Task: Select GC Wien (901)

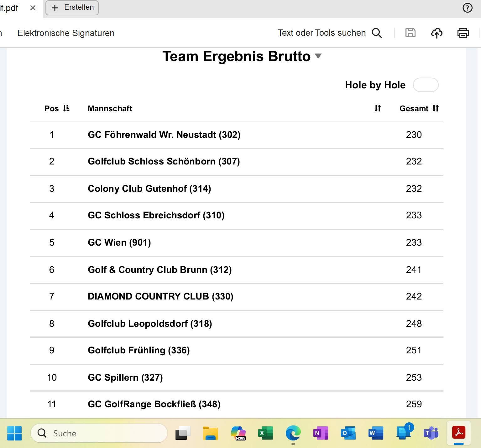Action: point(119,242)
